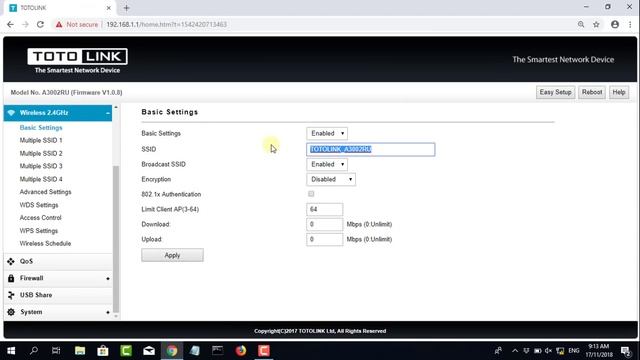Expand the Firewall menu section
This screenshot has width=640, height=360.
108,278
